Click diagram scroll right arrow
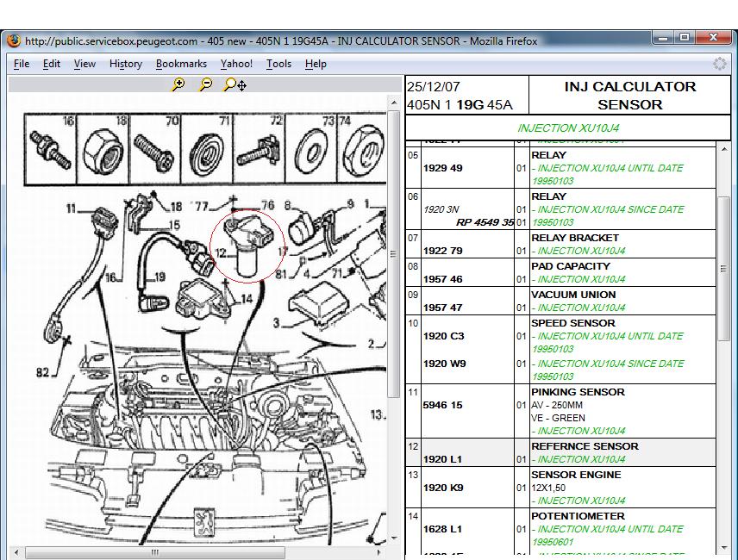 pyautogui.click(x=378, y=552)
